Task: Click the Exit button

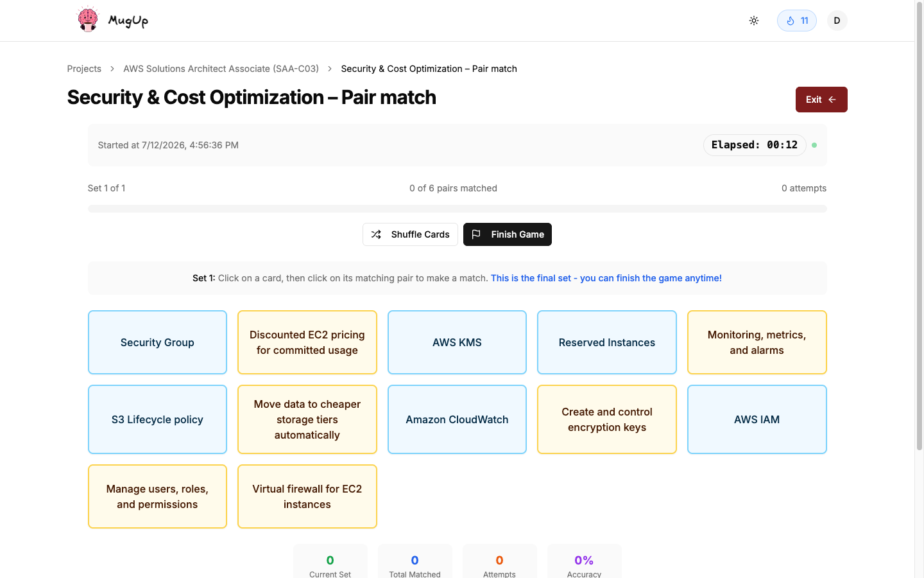Action: pyautogui.click(x=821, y=100)
